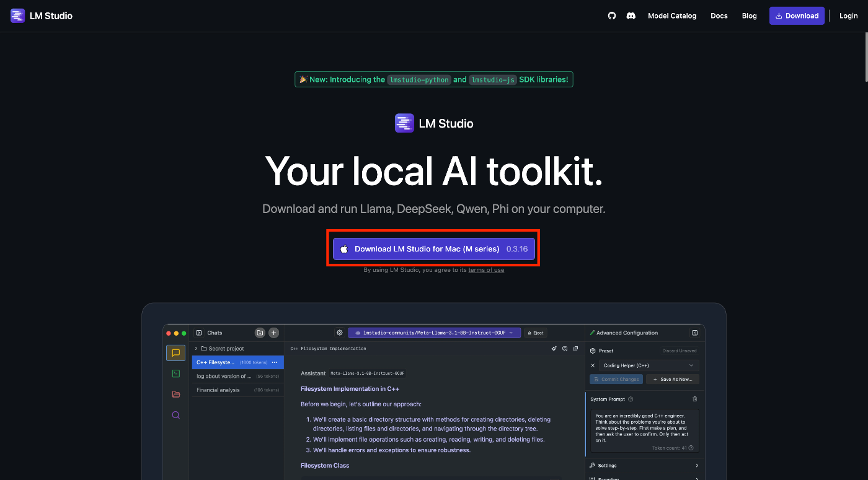Screen dimensions: 868x480
Task: Click the Preset cube icon
Action: (x=593, y=351)
